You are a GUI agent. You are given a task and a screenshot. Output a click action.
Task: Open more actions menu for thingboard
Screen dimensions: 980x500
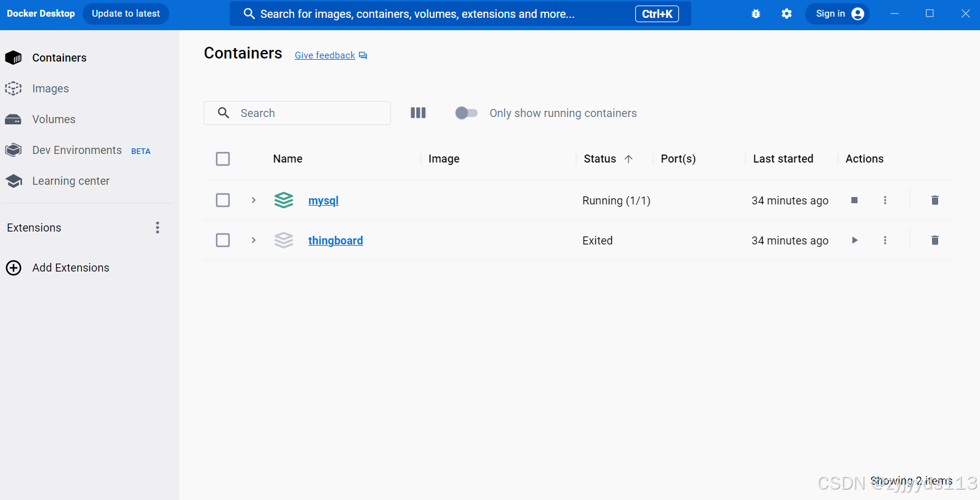(x=885, y=240)
